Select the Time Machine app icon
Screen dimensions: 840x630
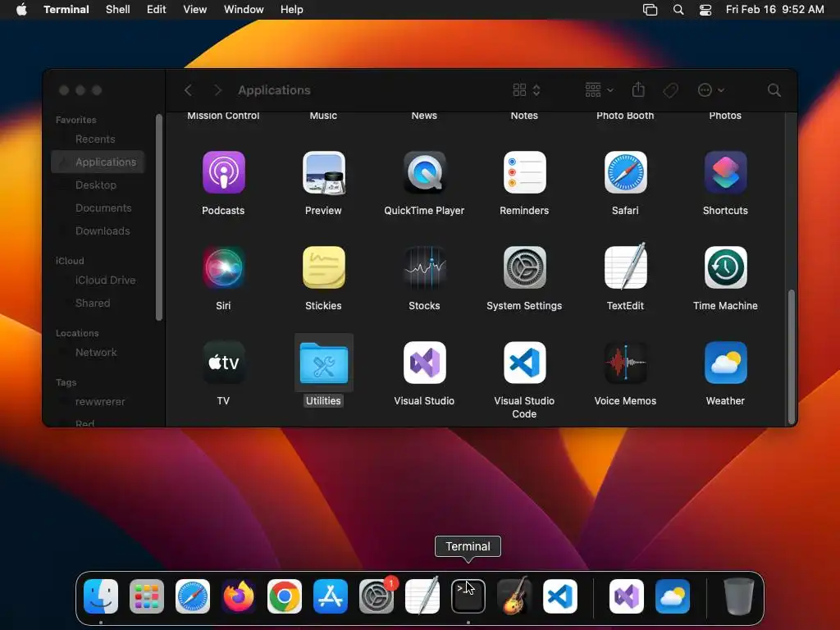pyautogui.click(x=725, y=267)
